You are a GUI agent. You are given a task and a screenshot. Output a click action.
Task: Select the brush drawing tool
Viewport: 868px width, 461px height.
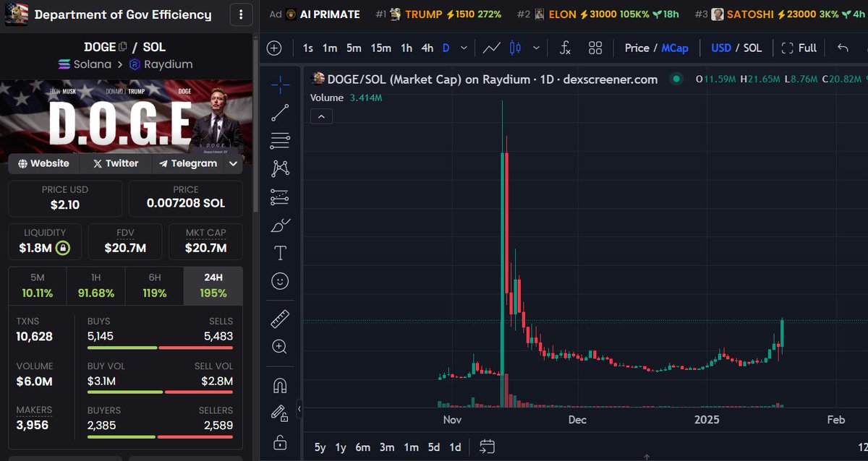coord(280,225)
